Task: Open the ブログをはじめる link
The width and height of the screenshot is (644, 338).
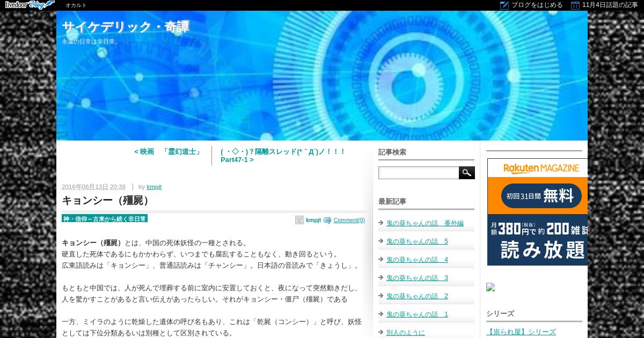Action: 537,5
